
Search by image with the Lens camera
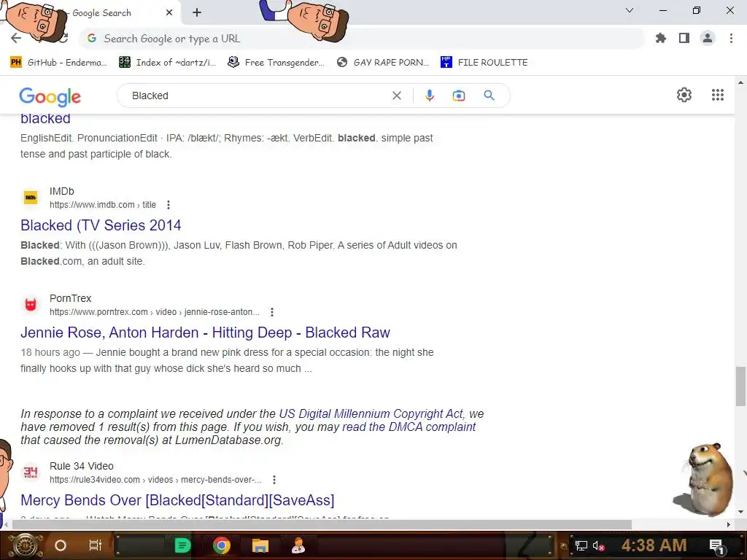click(459, 96)
